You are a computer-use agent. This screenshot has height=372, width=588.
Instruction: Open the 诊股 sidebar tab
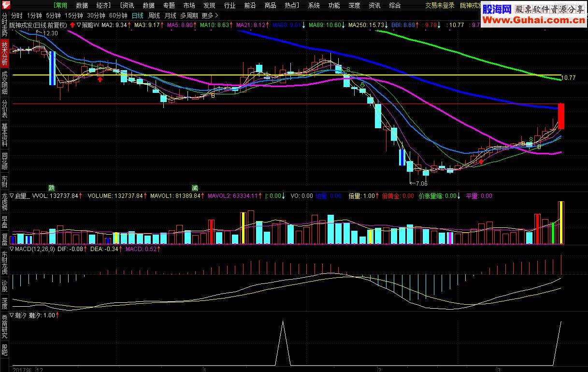point(4,286)
